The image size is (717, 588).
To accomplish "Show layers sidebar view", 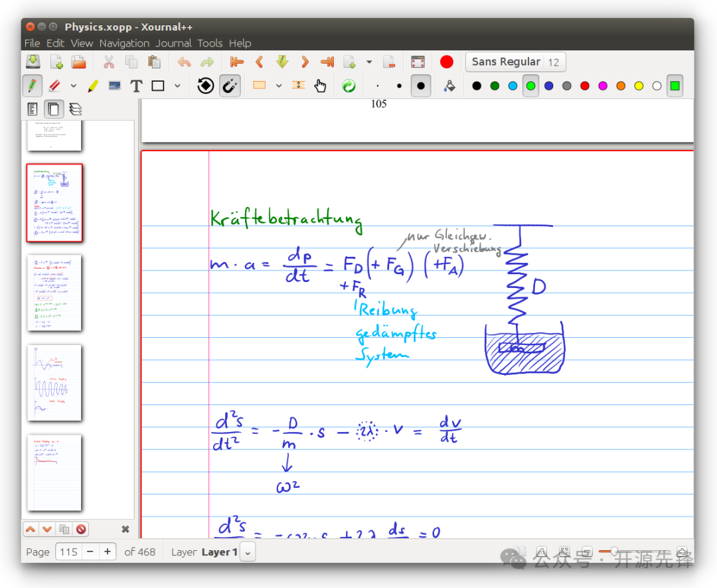I will [x=76, y=109].
